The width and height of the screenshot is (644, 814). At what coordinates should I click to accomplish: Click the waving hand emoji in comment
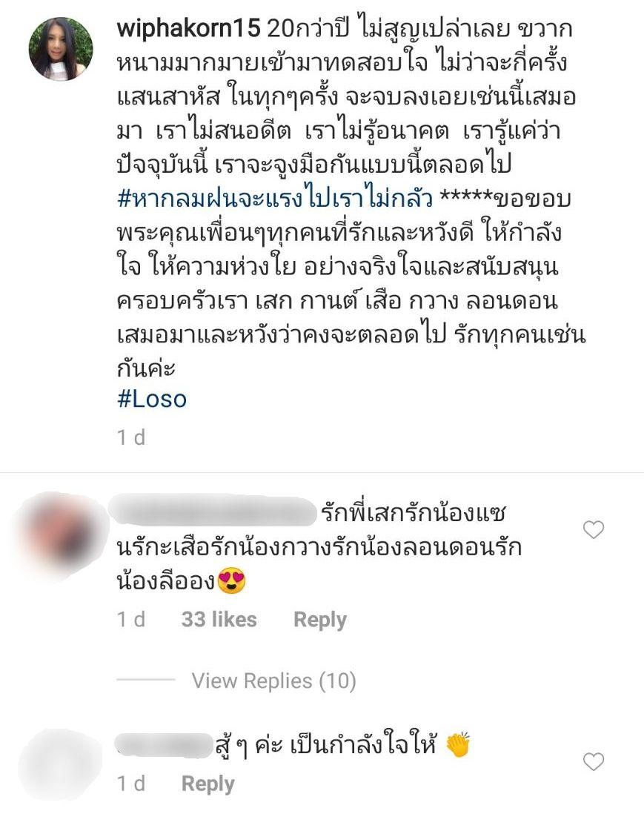[x=458, y=745]
